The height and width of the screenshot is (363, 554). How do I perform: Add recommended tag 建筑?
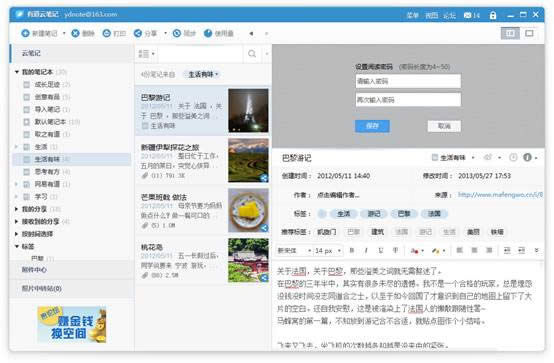pyautogui.click(x=378, y=232)
